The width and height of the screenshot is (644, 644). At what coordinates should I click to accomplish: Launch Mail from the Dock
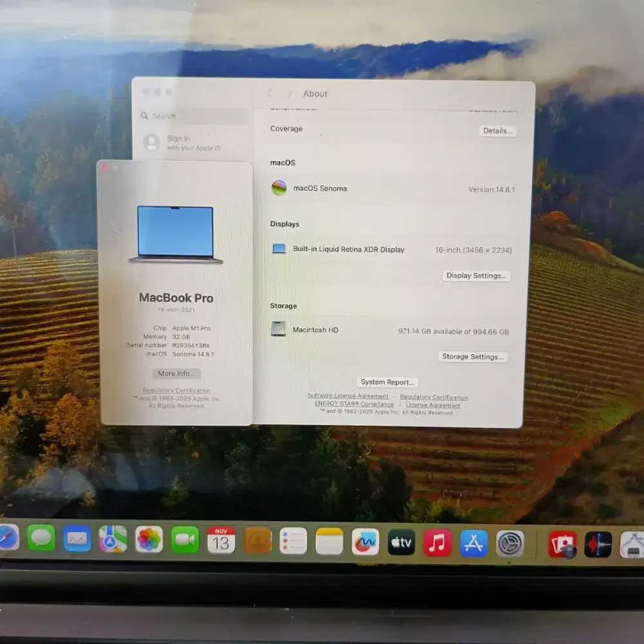tap(78, 541)
